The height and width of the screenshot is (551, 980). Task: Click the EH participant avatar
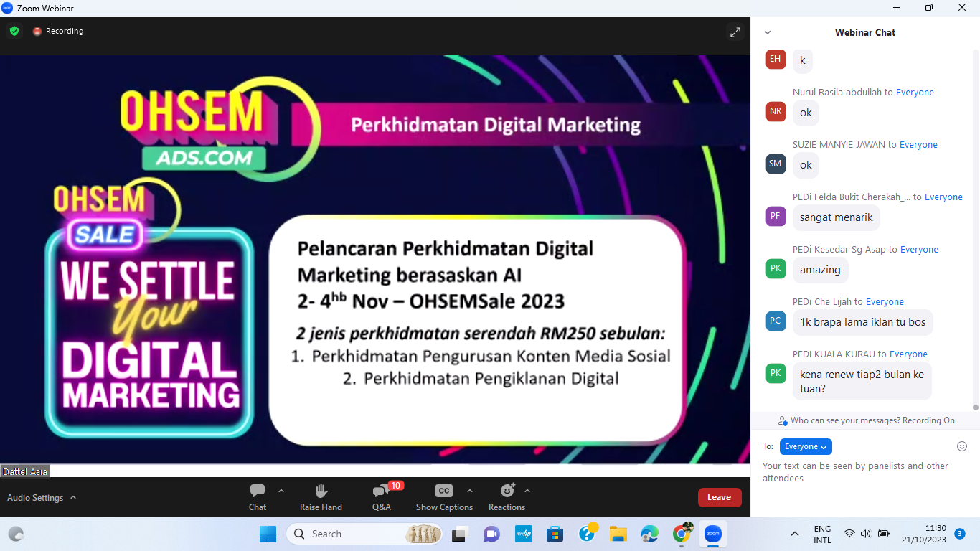point(776,59)
